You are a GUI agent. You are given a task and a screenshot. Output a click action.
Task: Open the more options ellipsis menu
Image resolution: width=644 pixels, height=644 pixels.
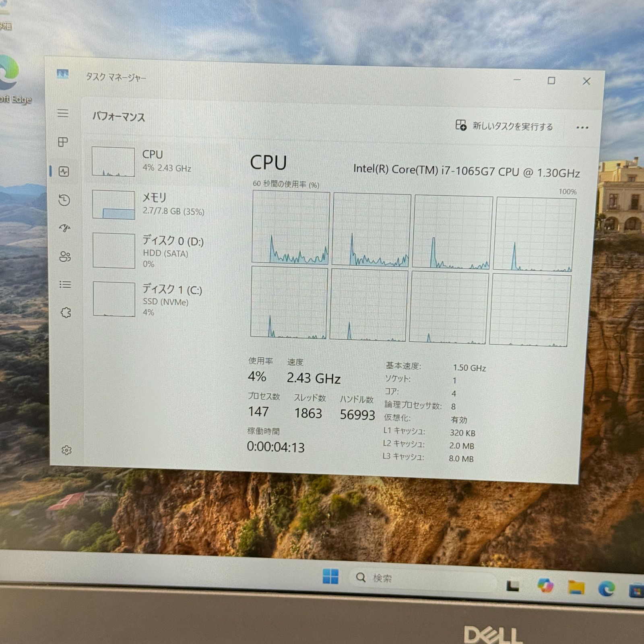583,127
